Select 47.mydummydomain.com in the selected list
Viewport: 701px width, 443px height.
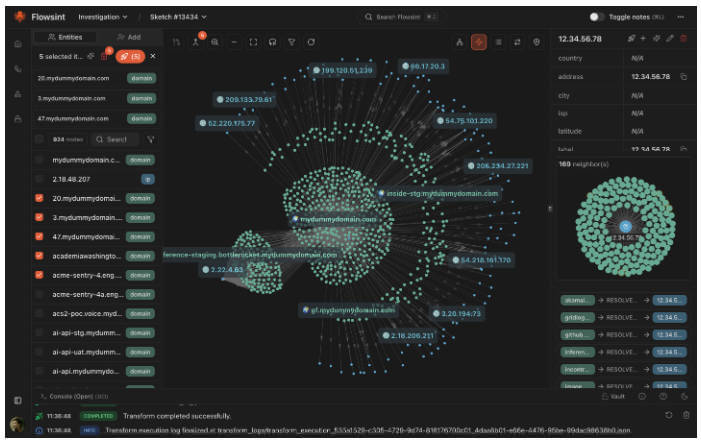tap(96, 118)
